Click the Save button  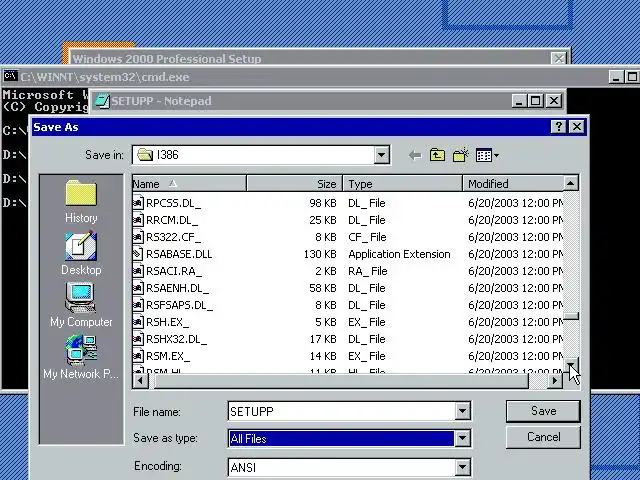pos(543,411)
